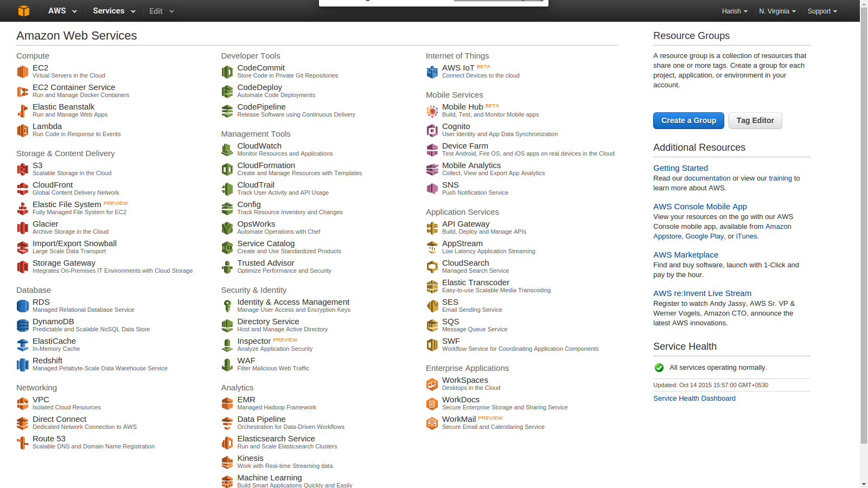Image resolution: width=868 pixels, height=488 pixels.
Task: Open the AWS Console Mobile App link
Action: [x=700, y=207]
